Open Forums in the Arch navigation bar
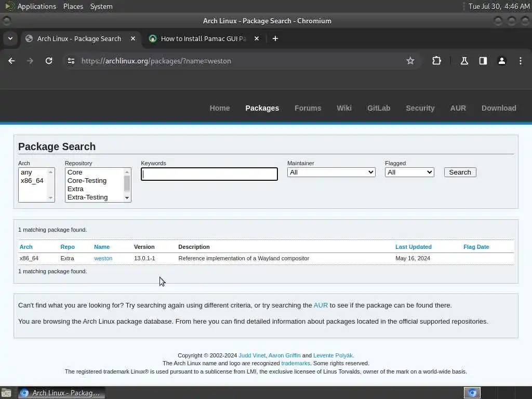This screenshot has height=399, width=532. pyautogui.click(x=308, y=108)
